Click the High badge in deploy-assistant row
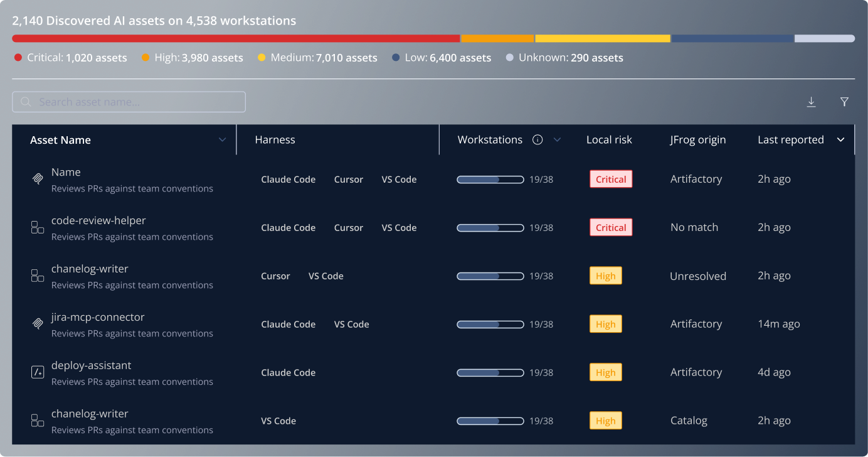Image resolution: width=868 pixels, height=457 pixels. click(606, 372)
